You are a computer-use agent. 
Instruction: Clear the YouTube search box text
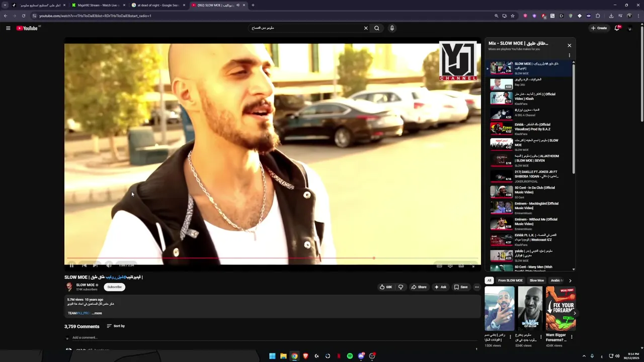pos(366,28)
